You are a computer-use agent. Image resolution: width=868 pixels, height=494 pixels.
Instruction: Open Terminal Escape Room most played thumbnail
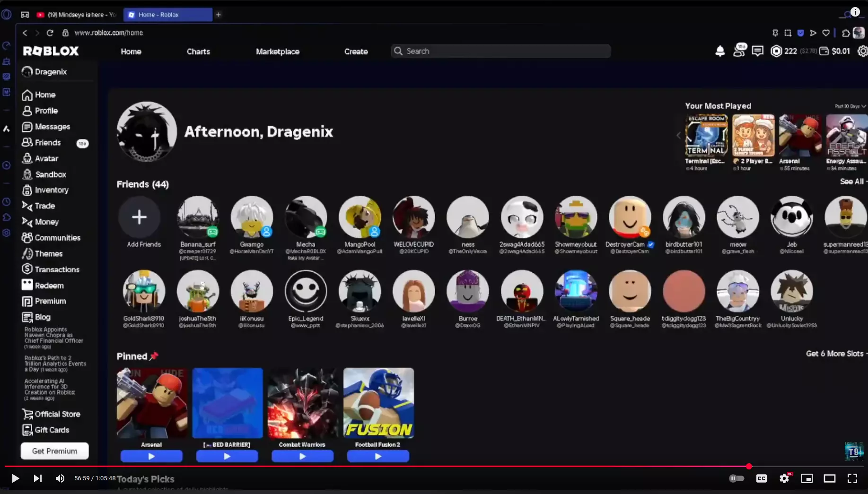click(x=707, y=135)
